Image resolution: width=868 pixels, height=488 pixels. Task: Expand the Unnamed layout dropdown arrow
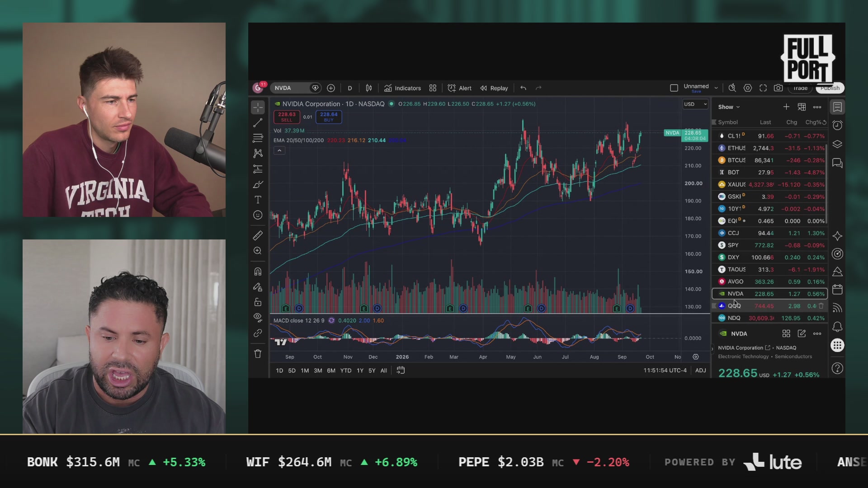point(716,88)
